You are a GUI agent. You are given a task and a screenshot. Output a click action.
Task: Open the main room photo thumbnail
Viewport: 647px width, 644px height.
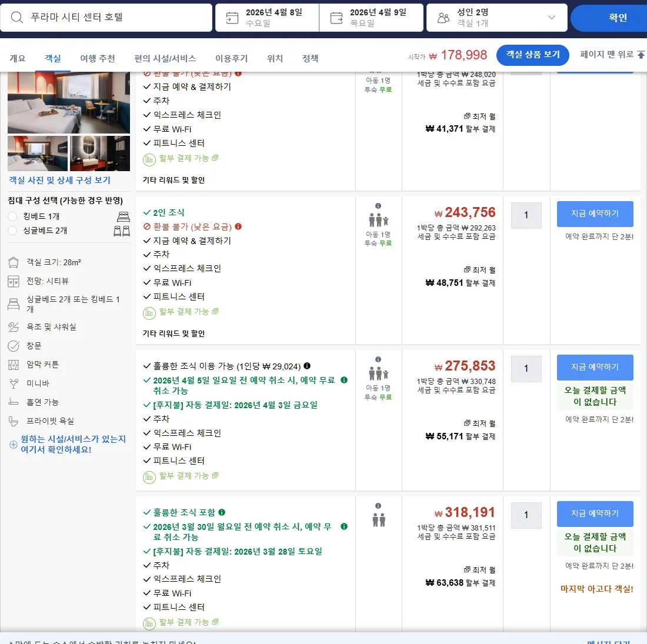coord(68,102)
